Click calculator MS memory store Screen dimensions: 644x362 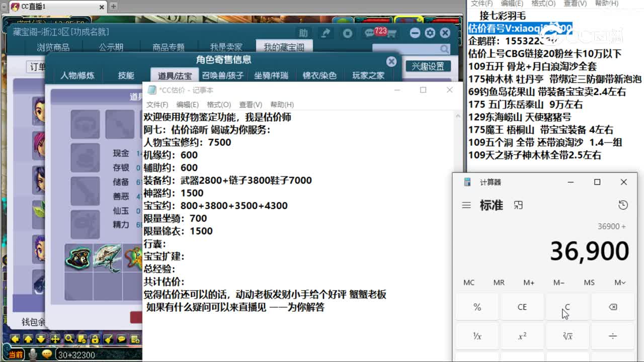point(589,283)
